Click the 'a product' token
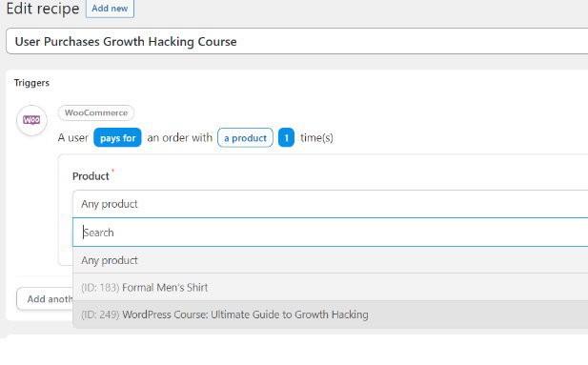The image size is (588, 365). tap(245, 137)
